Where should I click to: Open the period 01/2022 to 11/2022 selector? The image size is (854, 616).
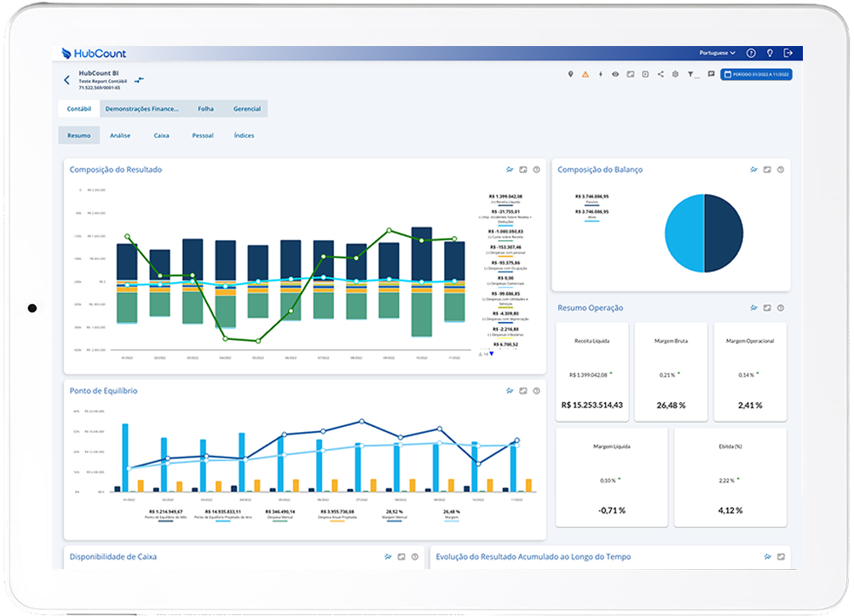coord(756,74)
